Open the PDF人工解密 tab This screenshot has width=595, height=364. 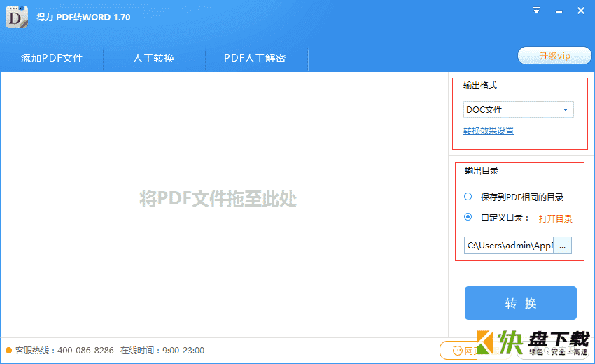coord(255,58)
